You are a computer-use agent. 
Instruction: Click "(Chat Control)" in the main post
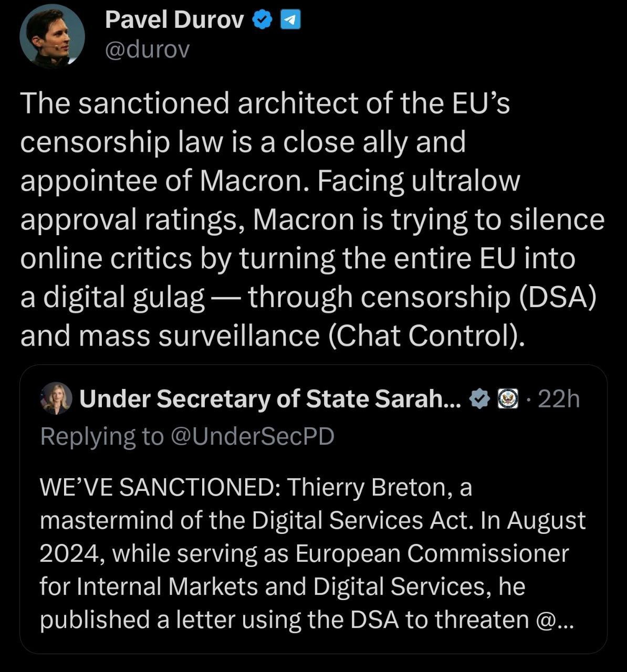[x=426, y=337]
